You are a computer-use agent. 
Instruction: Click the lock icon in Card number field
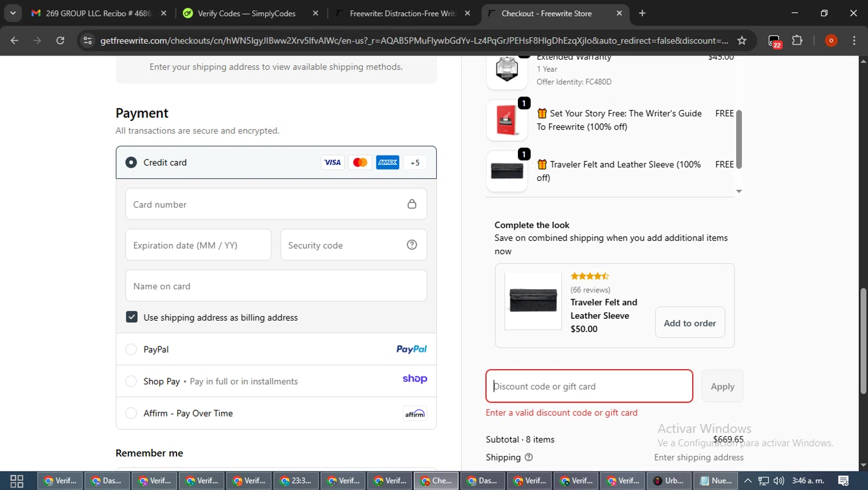[412, 204]
